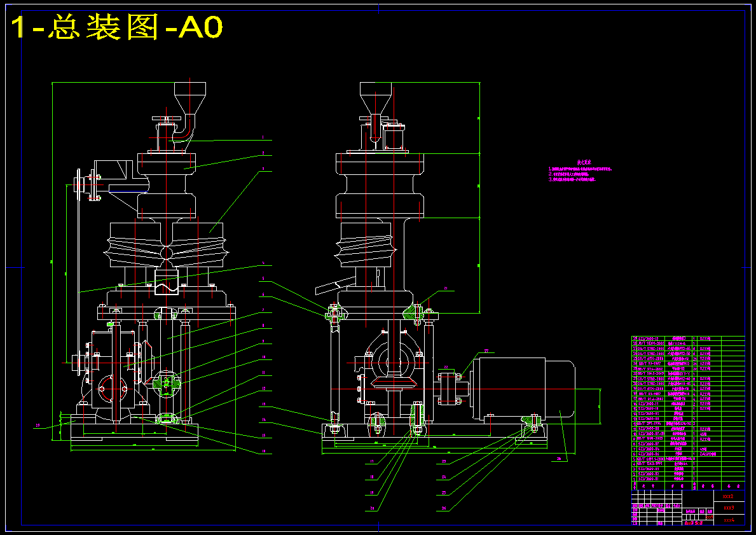The height and width of the screenshot is (535, 756).
Task: Pick part balloon number 14 label
Action: pos(263,420)
